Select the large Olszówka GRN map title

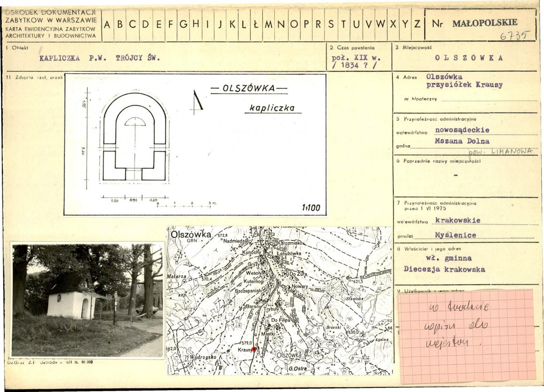(x=191, y=236)
